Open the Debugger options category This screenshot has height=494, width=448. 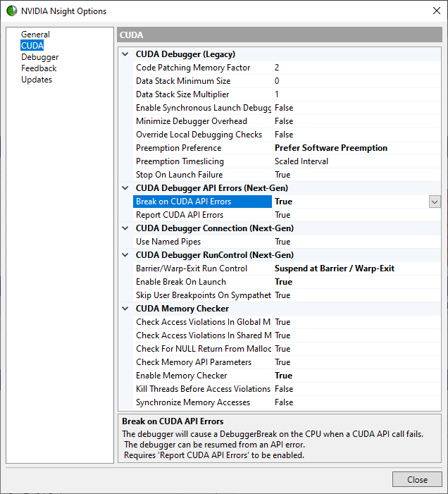click(x=39, y=57)
